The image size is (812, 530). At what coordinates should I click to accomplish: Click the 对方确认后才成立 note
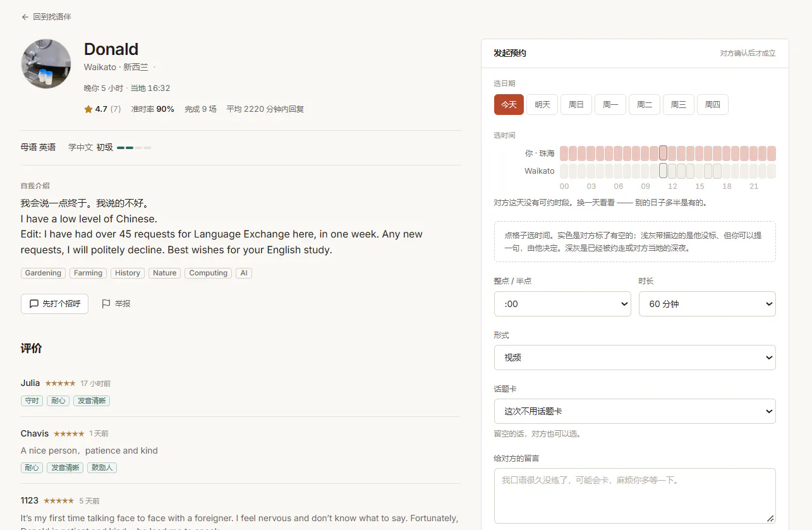click(x=748, y=54)
